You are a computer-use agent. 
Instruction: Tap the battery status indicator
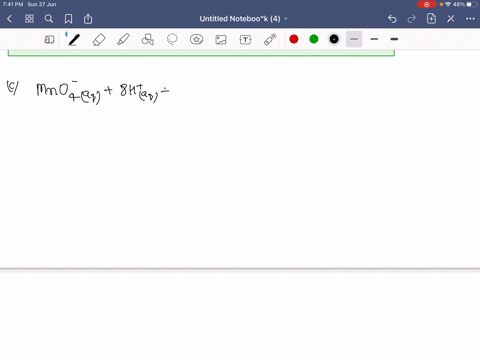coord(472,4)
